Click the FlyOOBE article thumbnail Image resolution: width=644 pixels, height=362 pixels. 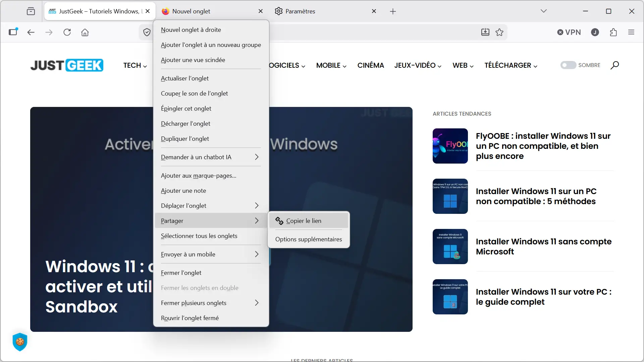450,146
